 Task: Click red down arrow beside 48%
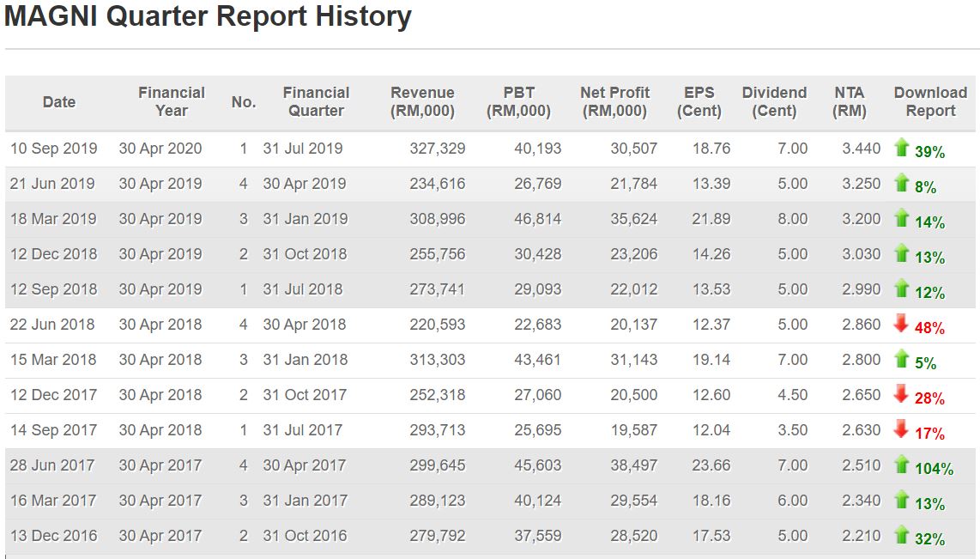(x=901, y=324)
